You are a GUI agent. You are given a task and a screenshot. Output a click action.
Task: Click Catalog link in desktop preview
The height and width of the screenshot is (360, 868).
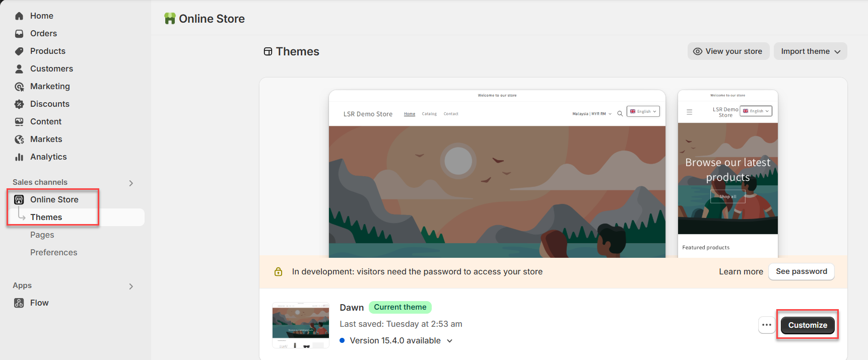click(x=429, y=114)
